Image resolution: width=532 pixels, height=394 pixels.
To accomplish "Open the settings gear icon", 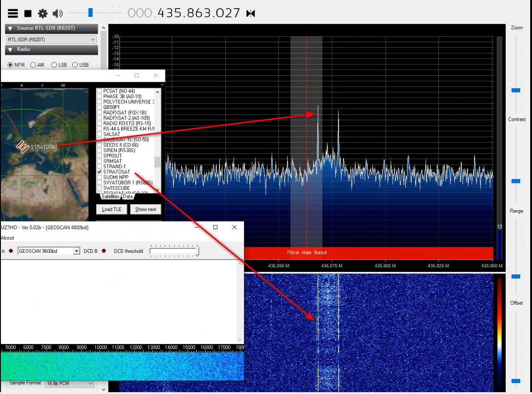I will pos(43,14).
